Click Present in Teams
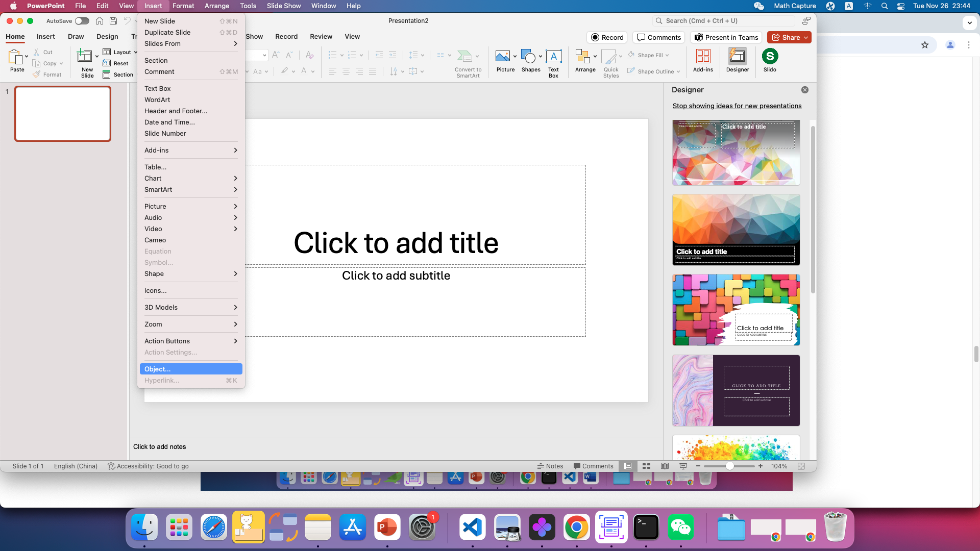This screenshot has height=551, width=980. point(726,37)
